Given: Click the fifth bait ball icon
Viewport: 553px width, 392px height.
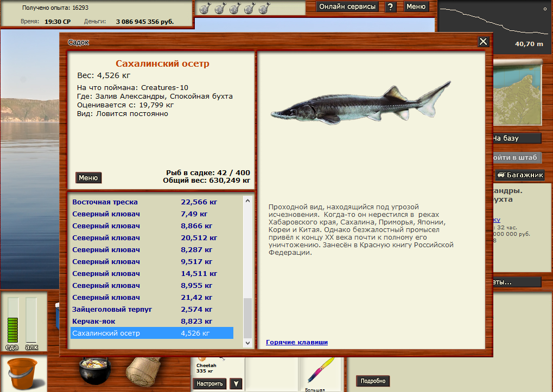Looking at the screenshot, I should click(264, 8).
